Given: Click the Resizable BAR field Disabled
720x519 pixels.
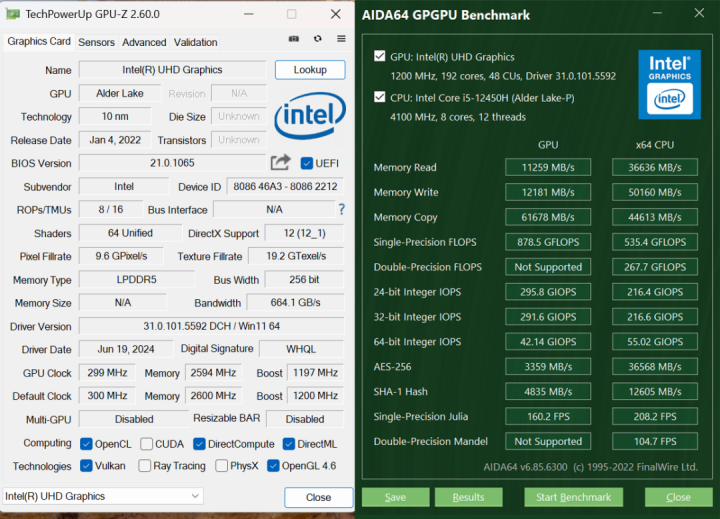Looking at the screenshot, I should [305, 419].
